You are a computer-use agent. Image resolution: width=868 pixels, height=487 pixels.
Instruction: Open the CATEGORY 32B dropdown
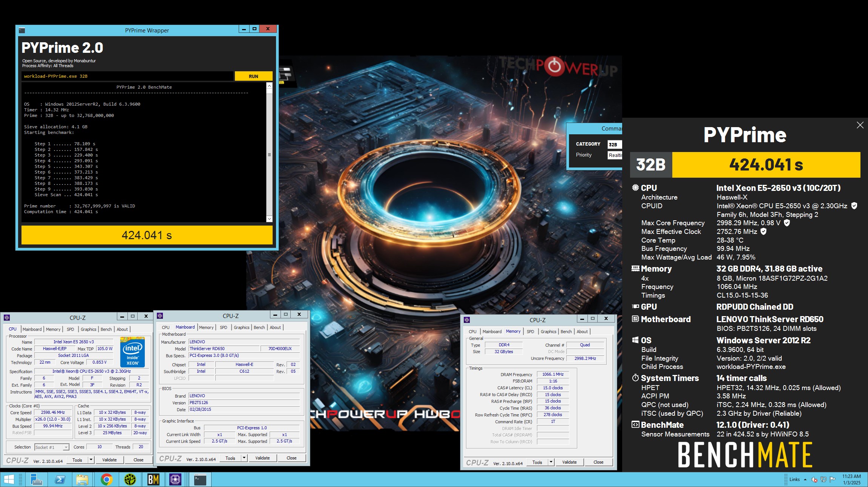[615, 144]
